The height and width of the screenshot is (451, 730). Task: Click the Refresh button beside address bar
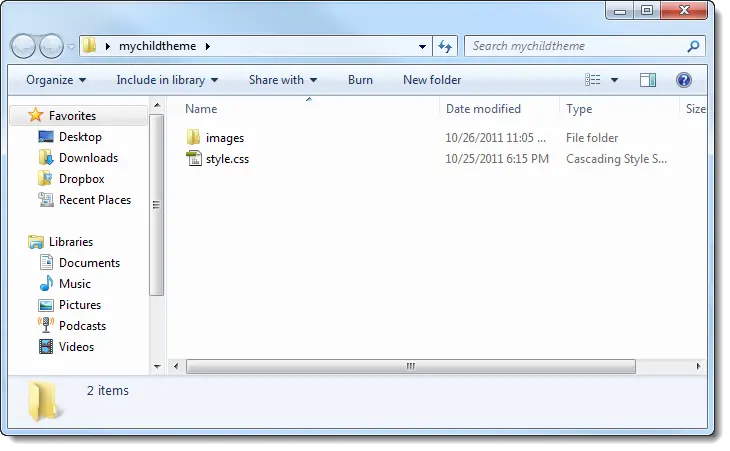pos(445,46)
